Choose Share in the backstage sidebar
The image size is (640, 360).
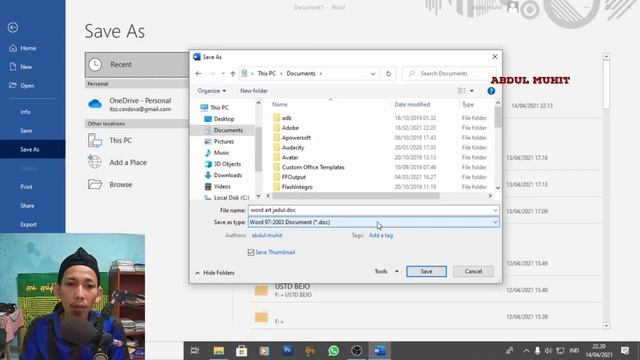[x=27, y=206]
